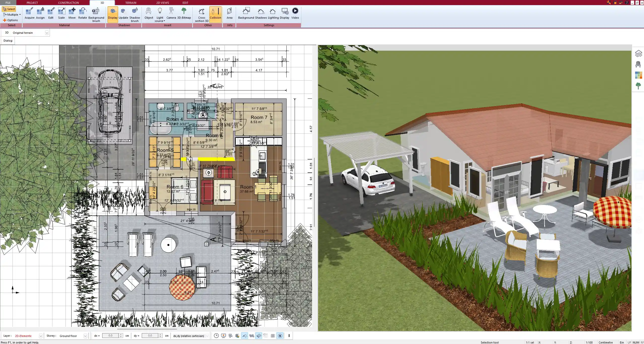
Task: Open the Original terrain dropdown
Action: (x=47, y=33)
